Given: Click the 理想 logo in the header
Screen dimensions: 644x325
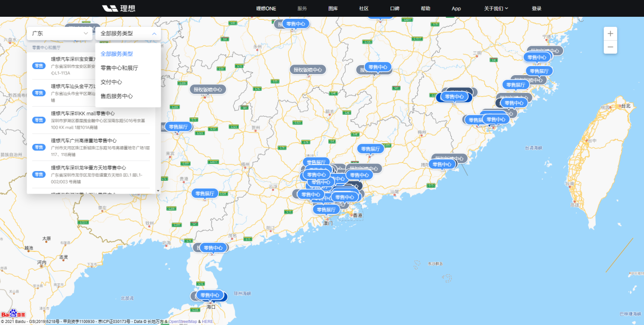Looking at the screenshot, I should (x=118, y=8).
